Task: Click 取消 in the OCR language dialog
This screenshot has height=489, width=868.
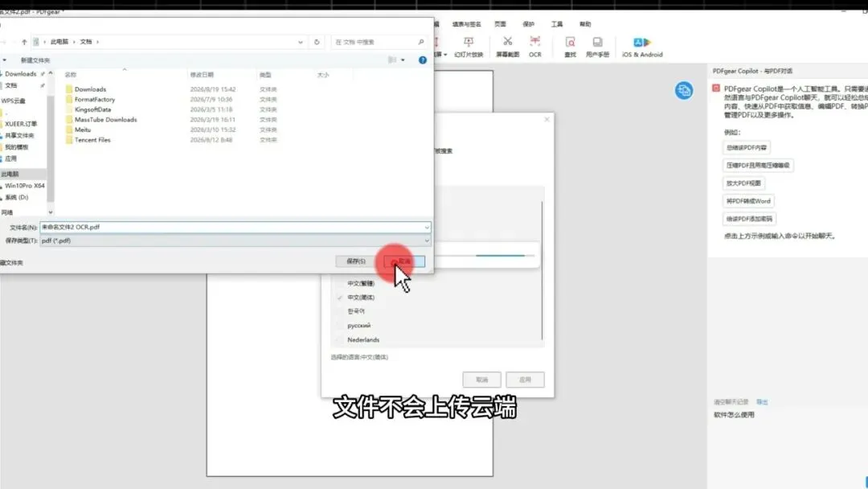Action: [481, 380]
